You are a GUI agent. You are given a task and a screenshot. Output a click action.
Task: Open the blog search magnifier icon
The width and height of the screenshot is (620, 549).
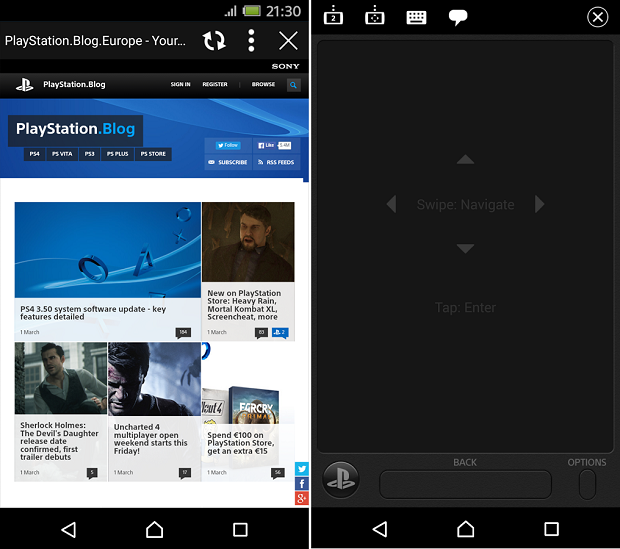[293, 85]
